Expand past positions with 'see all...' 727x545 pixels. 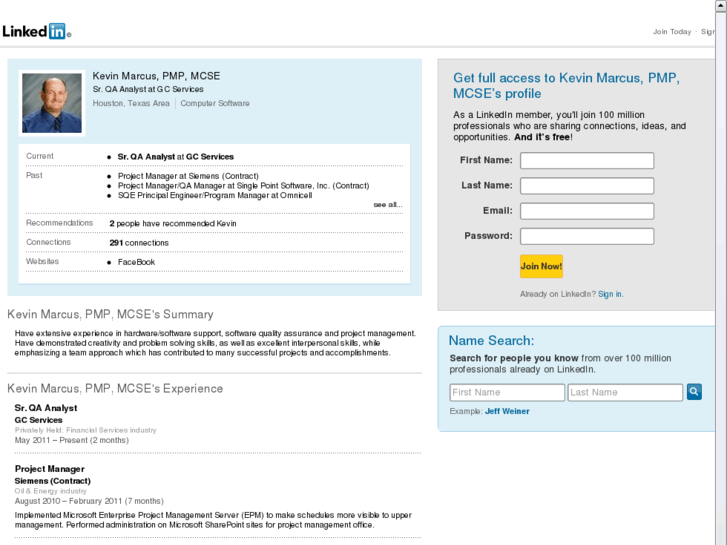click(x=388, y=205)
